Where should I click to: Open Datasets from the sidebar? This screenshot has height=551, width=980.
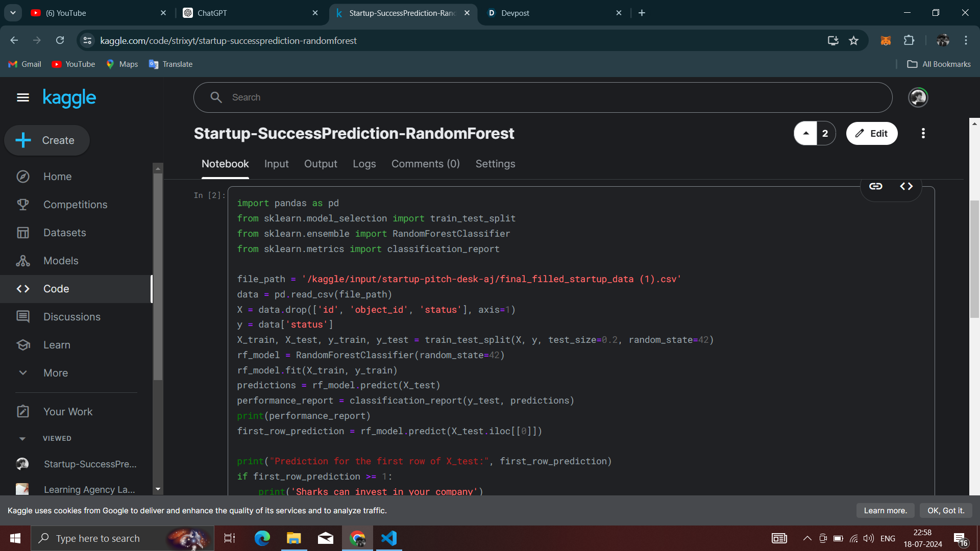pos(64,233)
